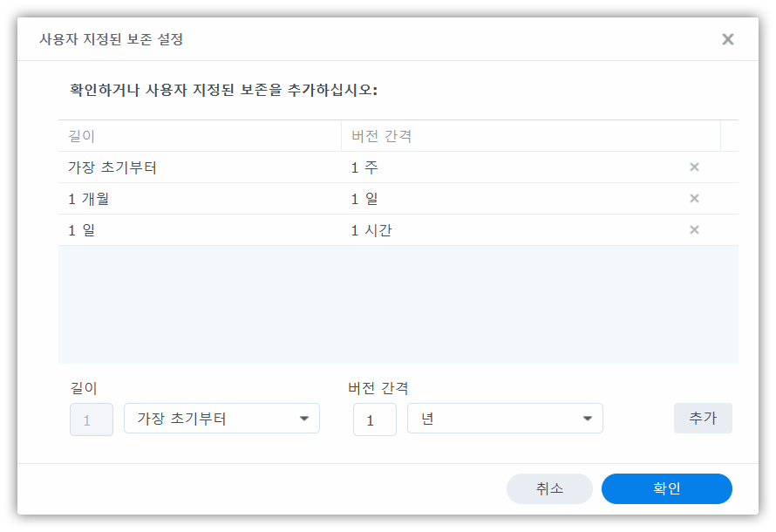Select the 1 일 length cell in third row
This screenshot has height=532, width=776.
pyautogui.click(x=81, y=230)
